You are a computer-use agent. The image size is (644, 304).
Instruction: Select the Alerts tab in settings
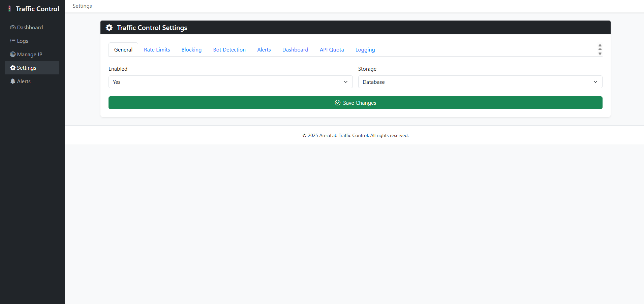[264, 50]
